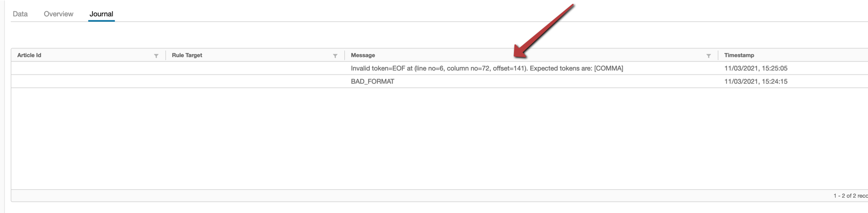Image resolution: width=868 pixels, height=213 pixels.
Task: Click empty Article Id cell in Invalid token row
Action: pyautogui.click(x=88, y=68)
